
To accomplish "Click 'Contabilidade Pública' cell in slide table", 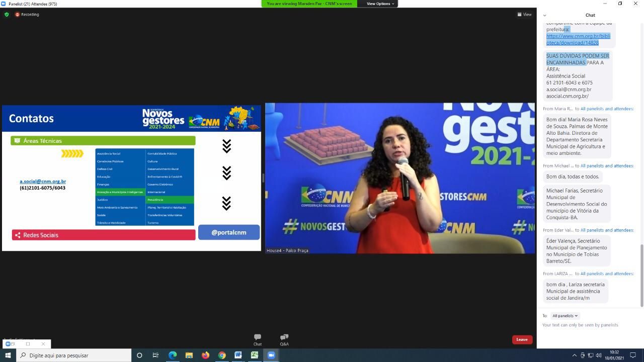I will point(170,153).
